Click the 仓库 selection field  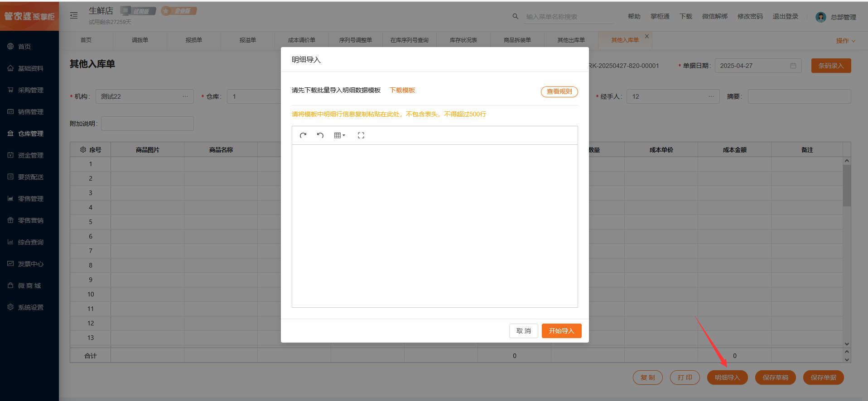point(254,96)
